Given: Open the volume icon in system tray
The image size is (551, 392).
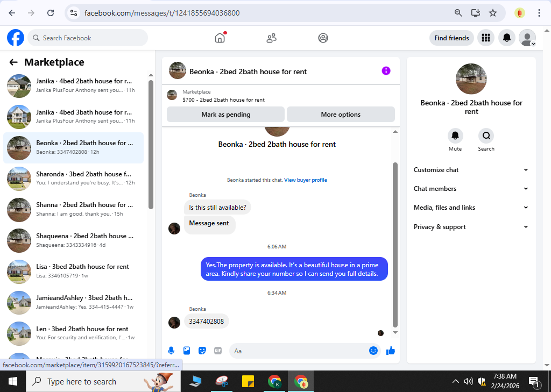Looking at the screenshot, I should 468,381.
